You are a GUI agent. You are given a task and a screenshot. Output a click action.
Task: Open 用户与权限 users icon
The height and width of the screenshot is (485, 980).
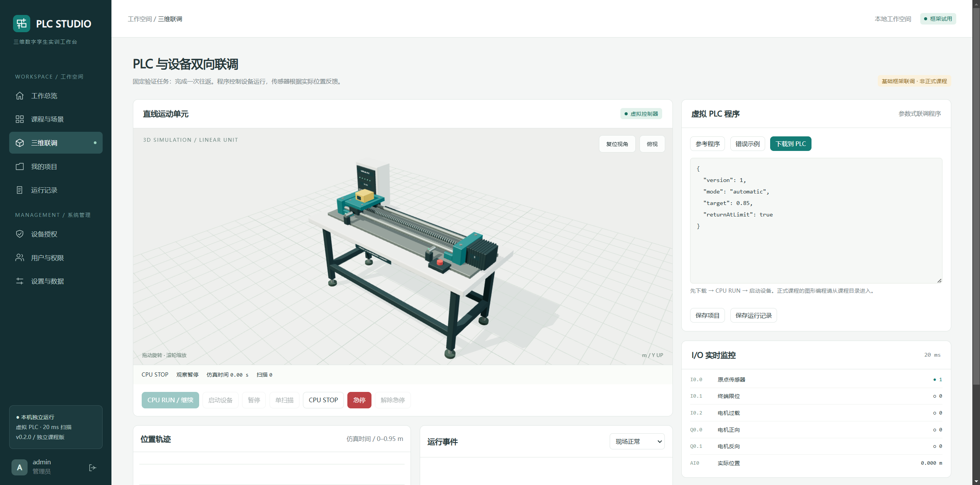(x=20, y=258)
